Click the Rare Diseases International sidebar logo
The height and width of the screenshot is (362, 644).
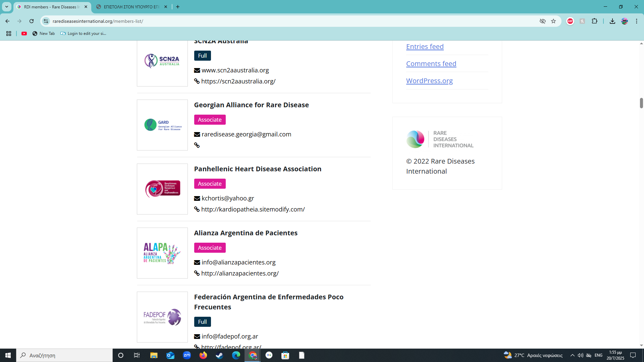pos(440,139)
